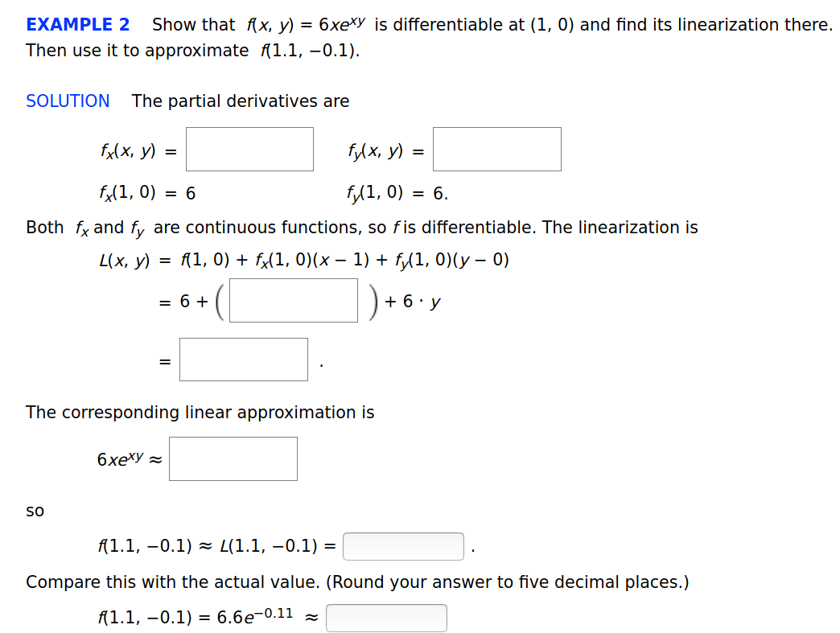The image size is (840, 633).
Task: Click the '+ 6 · y' term in the equation
Action: (412, 302)
